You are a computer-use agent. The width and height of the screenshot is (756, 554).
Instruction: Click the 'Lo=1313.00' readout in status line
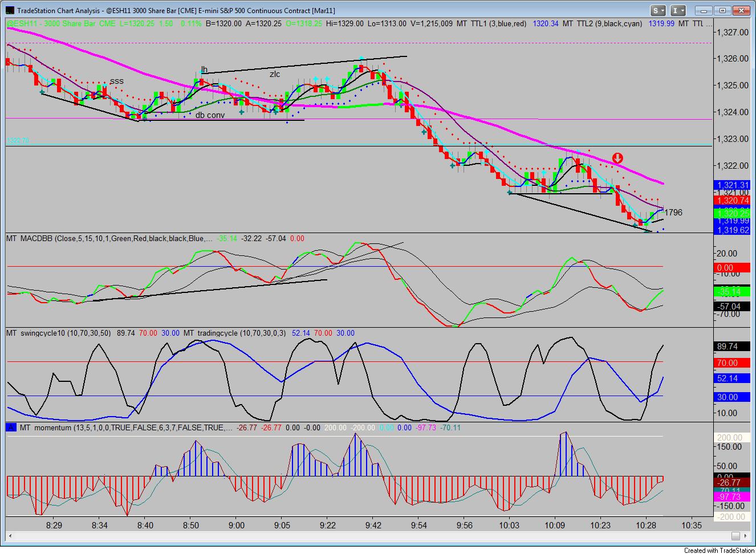click(387, 23)
